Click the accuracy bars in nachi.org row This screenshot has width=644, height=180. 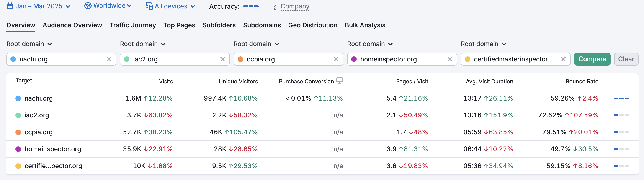click(x=621, y=98)
